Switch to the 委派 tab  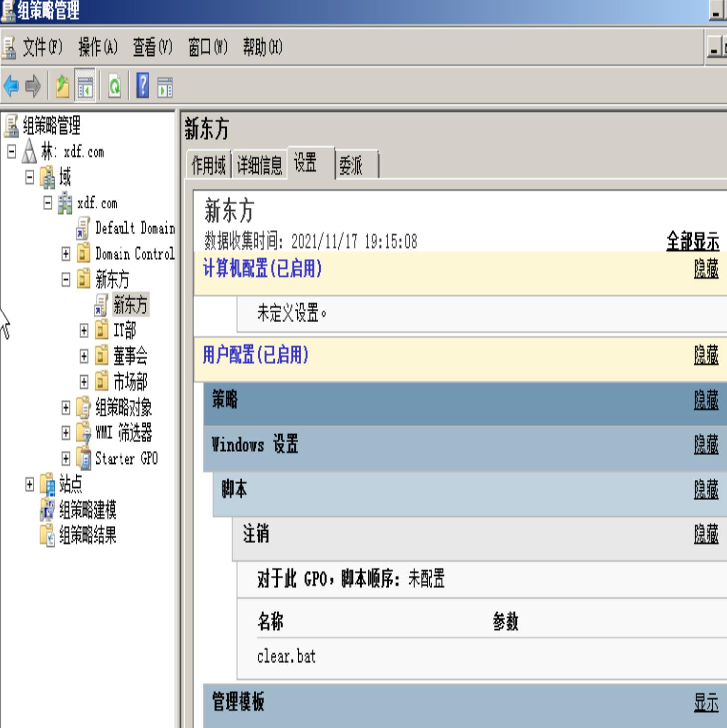(x=356, y=165)
